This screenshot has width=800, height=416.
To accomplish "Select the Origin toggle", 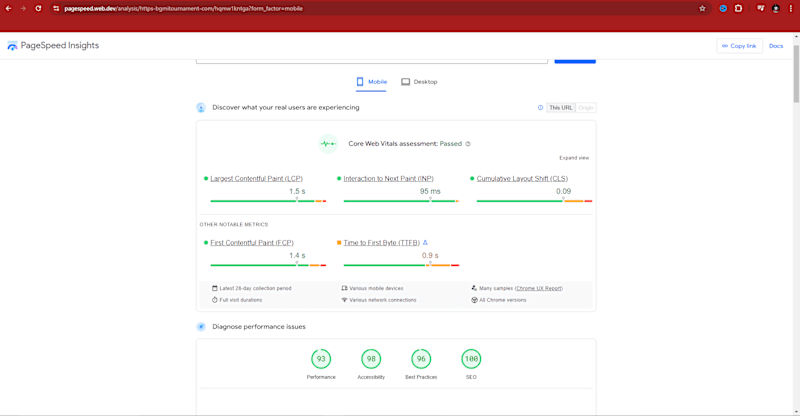I will [586, 108].
